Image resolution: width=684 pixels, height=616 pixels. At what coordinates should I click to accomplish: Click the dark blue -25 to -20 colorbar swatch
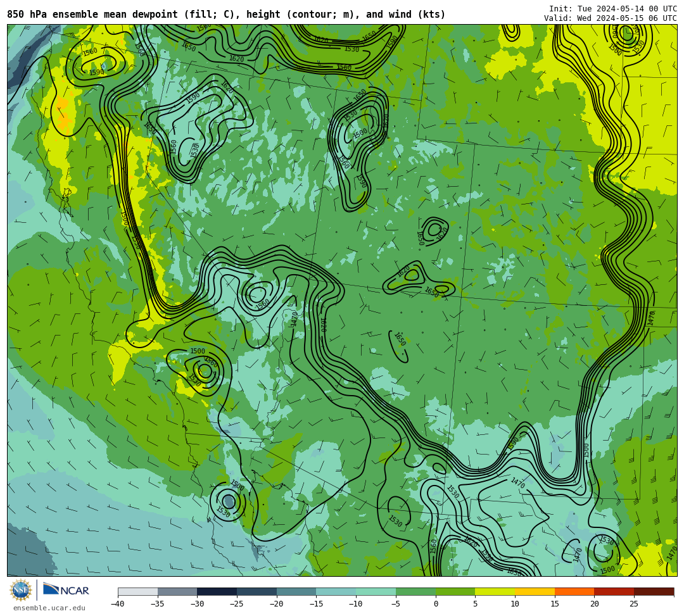[257, 591]
